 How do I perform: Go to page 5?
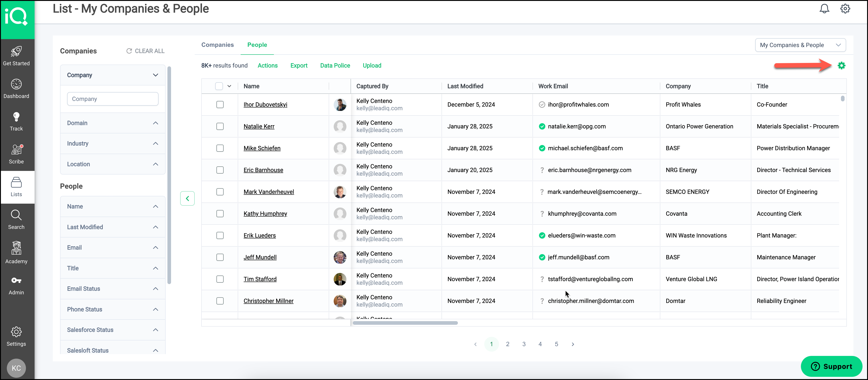(x=556, y=344)
